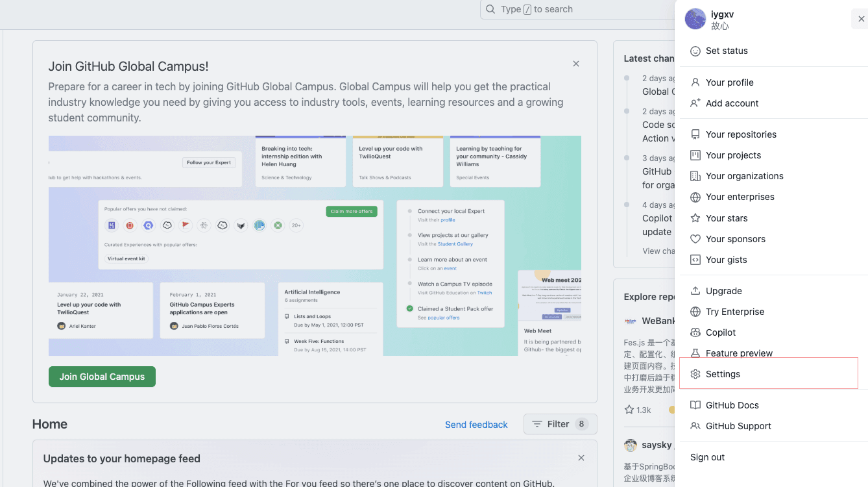This screenshot has width=868, height=487.
Task: Click the organizations building icon
Action: (695, 176)
